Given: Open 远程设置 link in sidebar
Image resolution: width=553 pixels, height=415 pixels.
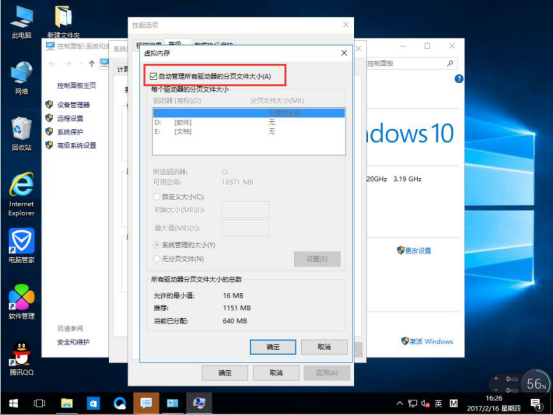Looking at the screenshot, I should (x=70, y=118).
